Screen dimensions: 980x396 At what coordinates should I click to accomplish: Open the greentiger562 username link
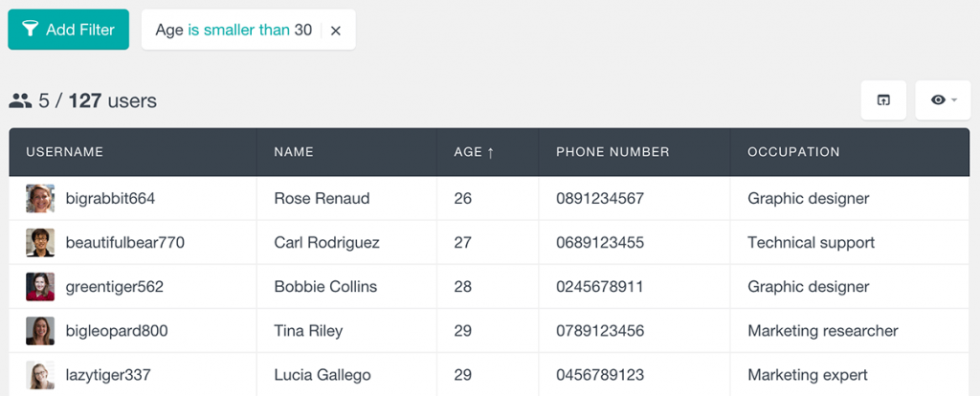tap(114, 287)
